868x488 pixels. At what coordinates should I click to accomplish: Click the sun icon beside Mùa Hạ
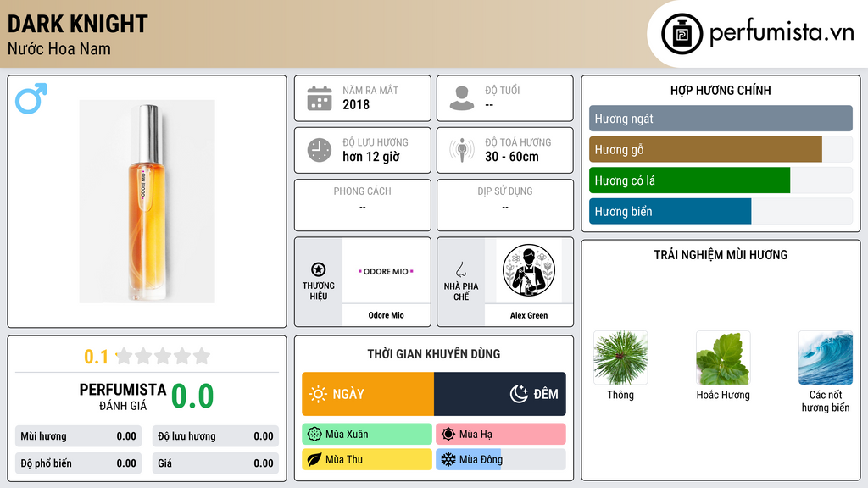pyautogui.click(x=448, y=435)
